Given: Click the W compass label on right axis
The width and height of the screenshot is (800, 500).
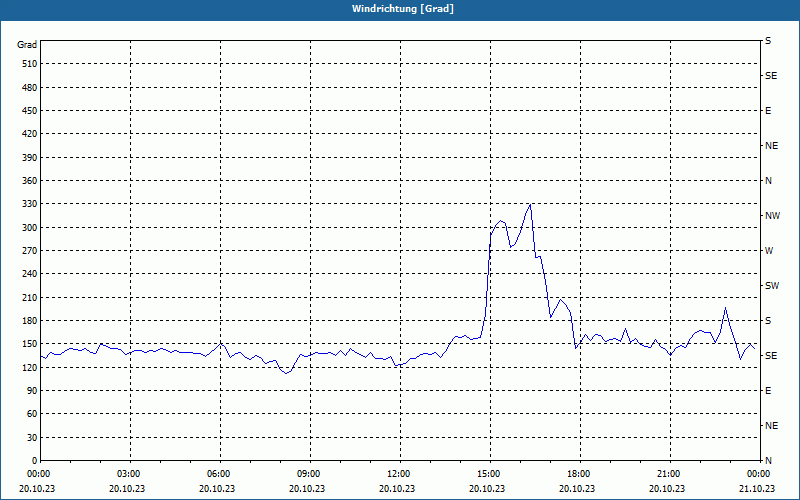Looking at the screenshot, I should click(769, 251).
